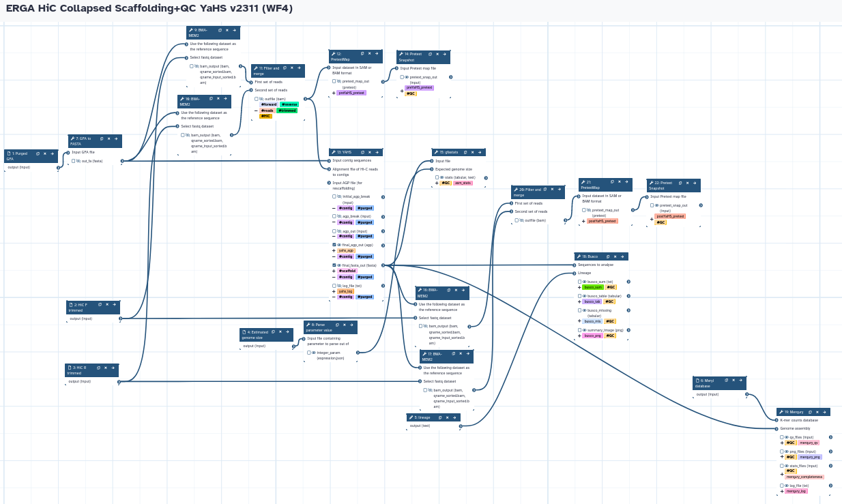The height and width of the screenshot is (504, 842).
Task: Duplicate the 7: GFA to FASTA step
Action: pos(101,138)
